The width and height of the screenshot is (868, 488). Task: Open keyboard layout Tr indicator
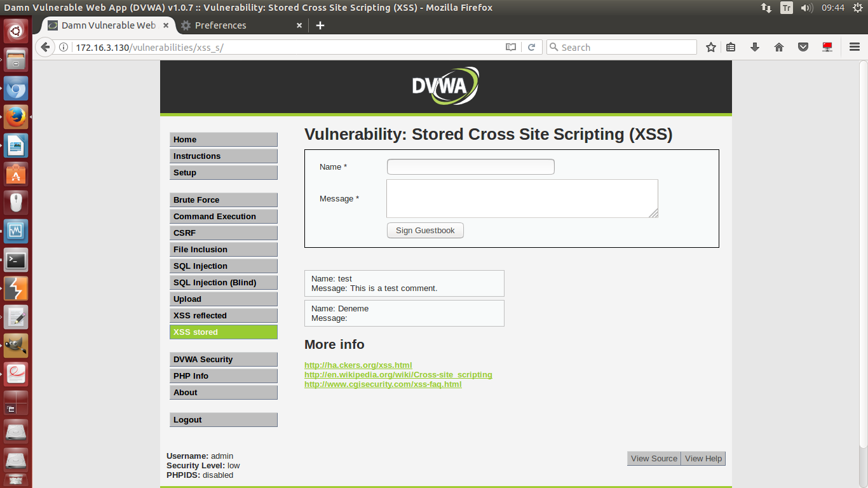click(x=787, y=8)
